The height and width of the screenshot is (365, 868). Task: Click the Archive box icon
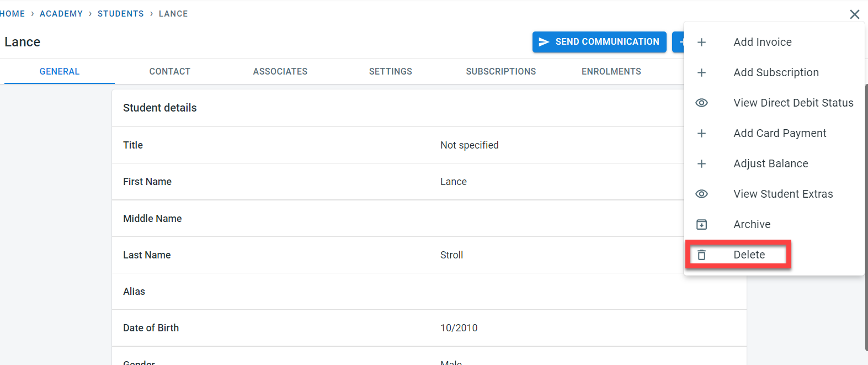tap(701, 225)
